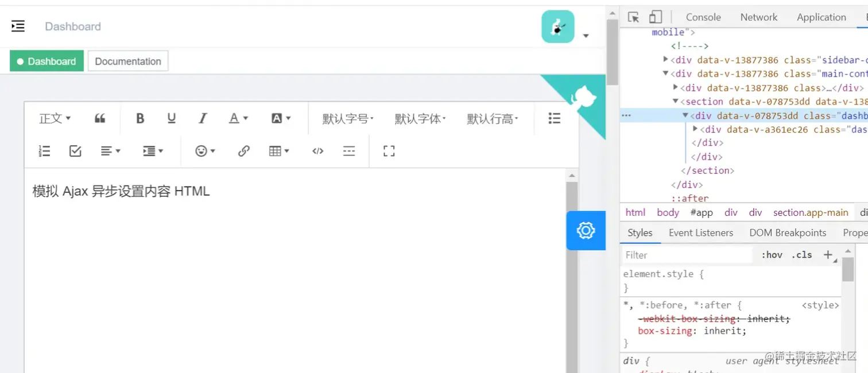Open the background color picker
Image resolution: width=868 pixels, height=373 pixels.
click(x=281, y=118)
